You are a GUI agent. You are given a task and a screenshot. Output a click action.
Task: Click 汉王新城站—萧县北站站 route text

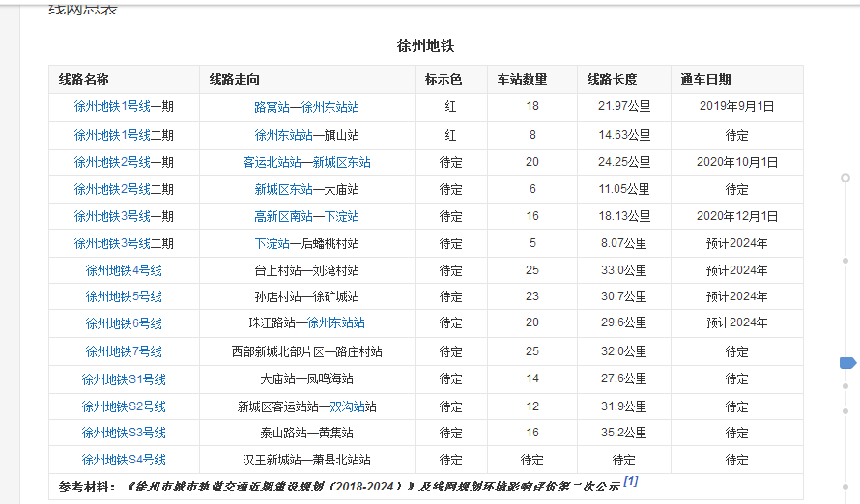point(306,460)
